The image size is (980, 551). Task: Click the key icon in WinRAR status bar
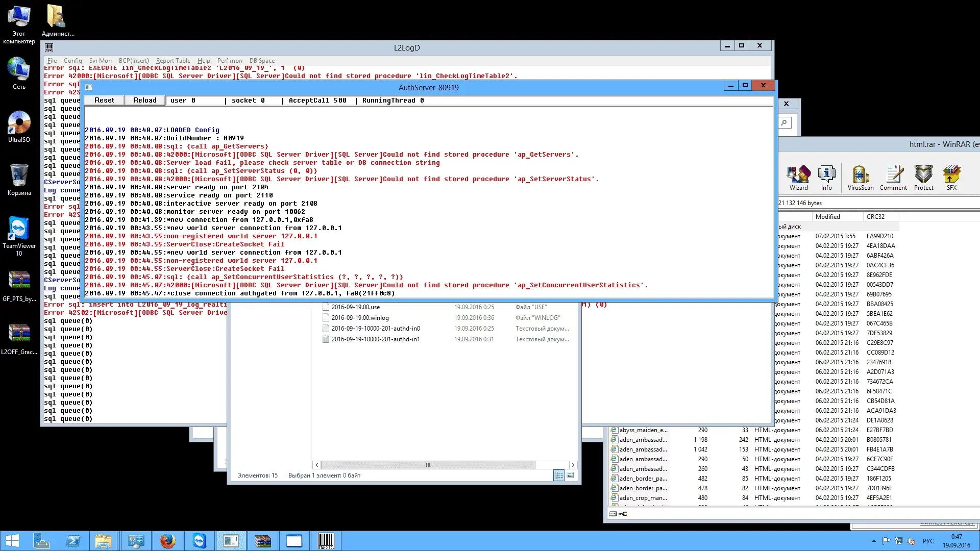(623, 514)
